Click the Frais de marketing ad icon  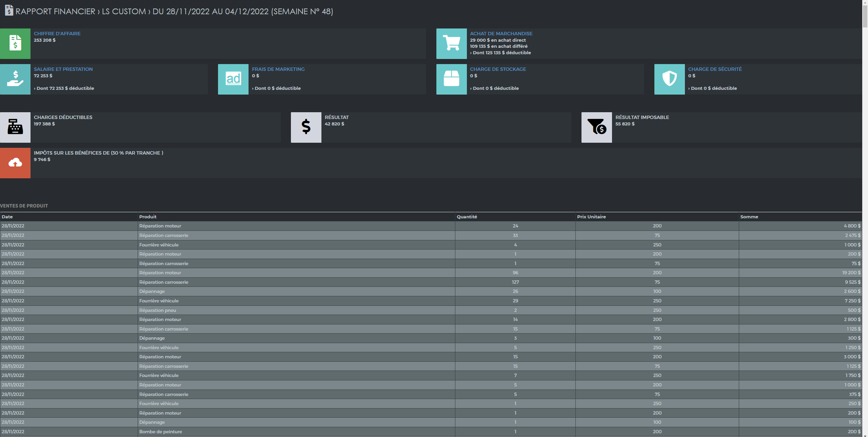(x=233, y=79)
